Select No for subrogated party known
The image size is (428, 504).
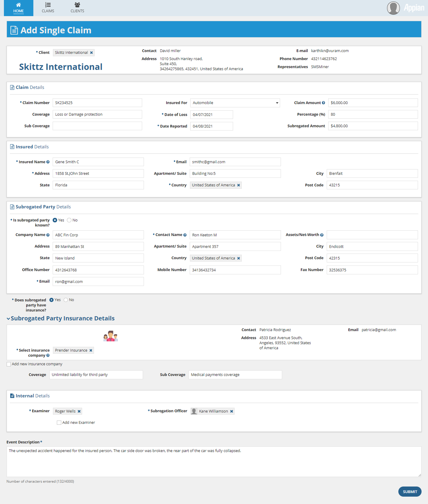pyautogui.click(x=69, y=220)
